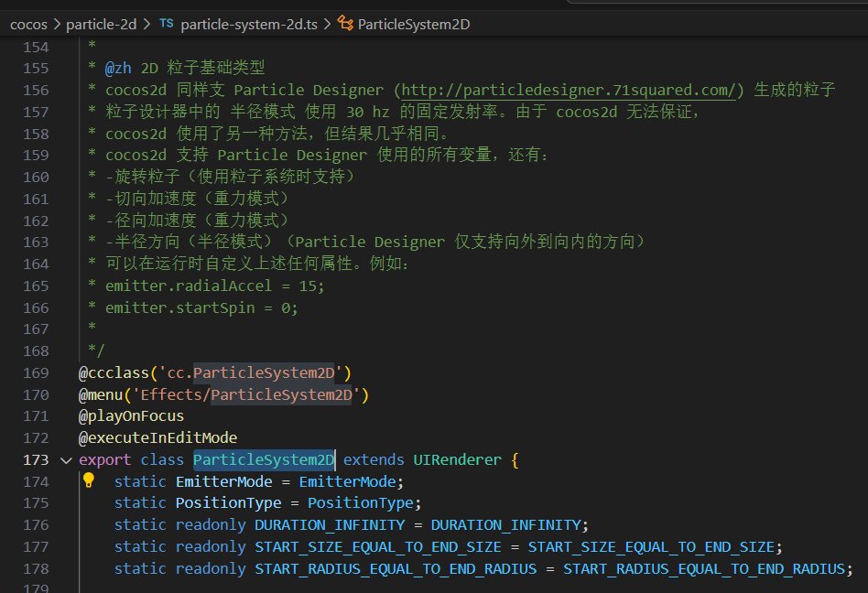Click the lightbulb code action icon
Screen dimensions: 868x593
pos(89,480)
